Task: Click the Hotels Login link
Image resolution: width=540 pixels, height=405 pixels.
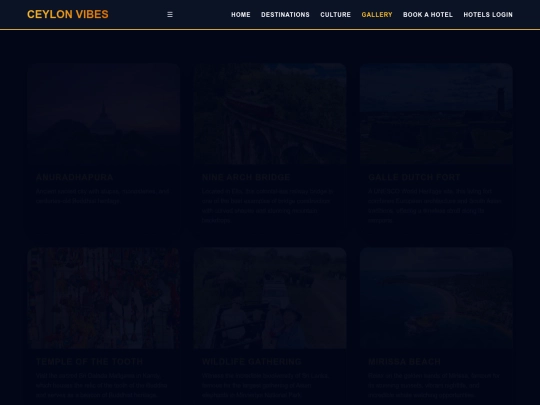Action: [x=488, y=15]
